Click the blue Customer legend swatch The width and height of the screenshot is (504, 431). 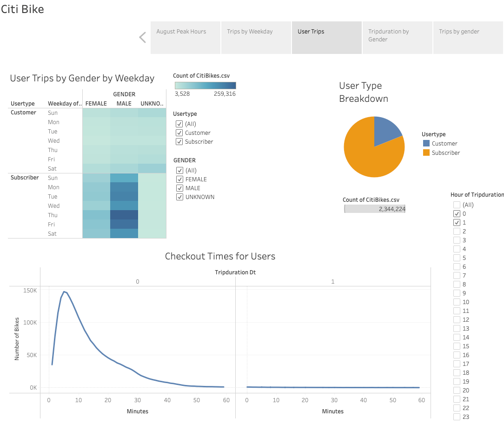(426, 143)
